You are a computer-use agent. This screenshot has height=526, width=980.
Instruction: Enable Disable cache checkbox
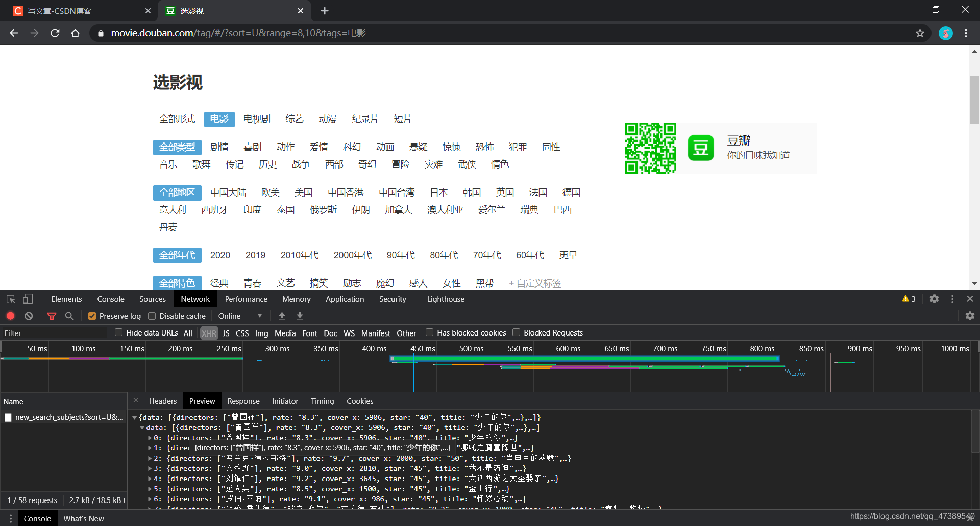coord(152,316)
